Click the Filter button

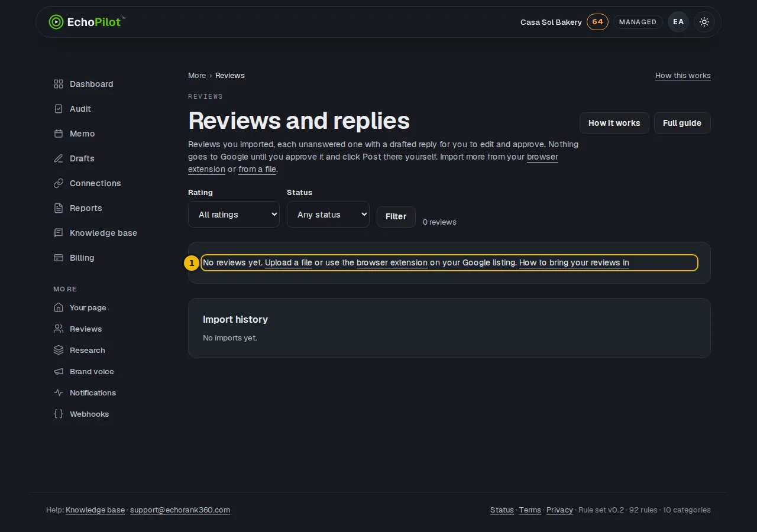[396, 216]
